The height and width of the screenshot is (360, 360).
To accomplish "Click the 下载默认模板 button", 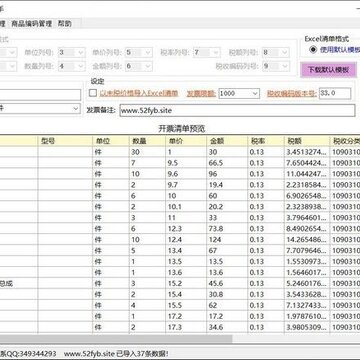I will point(328,70).
